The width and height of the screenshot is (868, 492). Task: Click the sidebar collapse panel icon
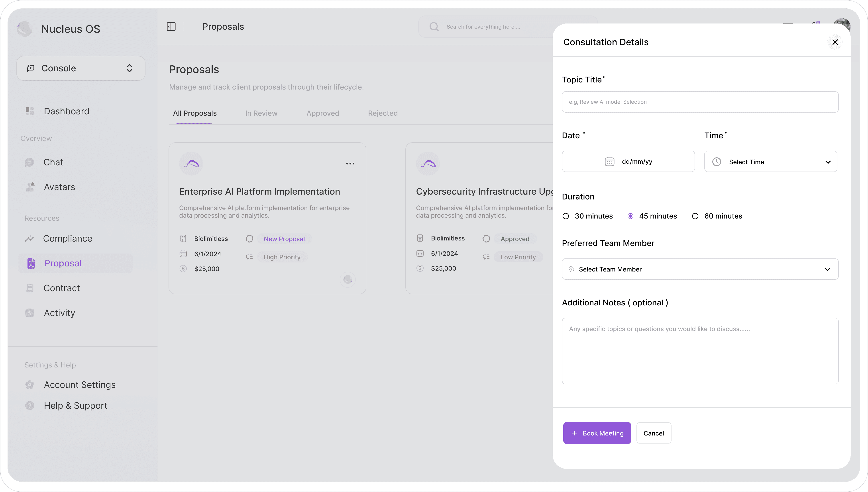(x=171, y=27)
